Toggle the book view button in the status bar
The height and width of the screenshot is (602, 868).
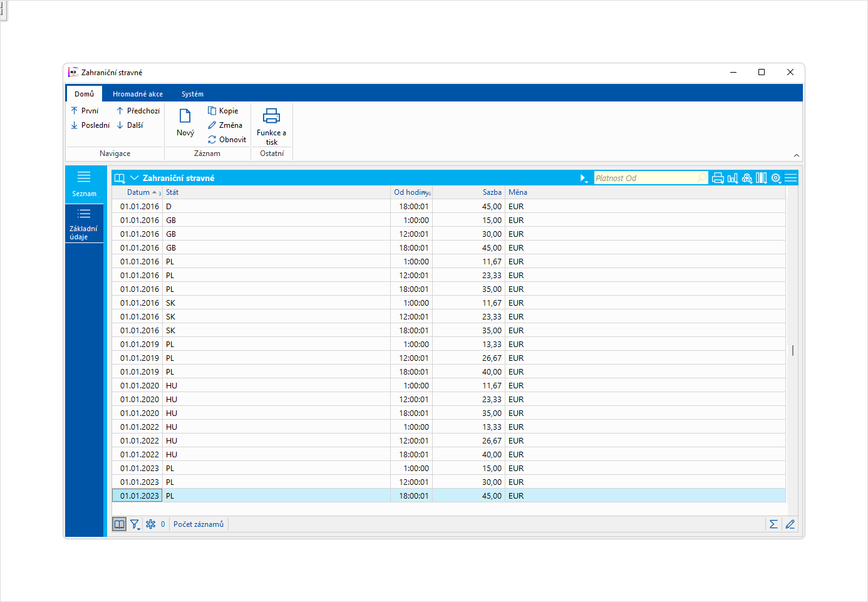coord(119,524)
